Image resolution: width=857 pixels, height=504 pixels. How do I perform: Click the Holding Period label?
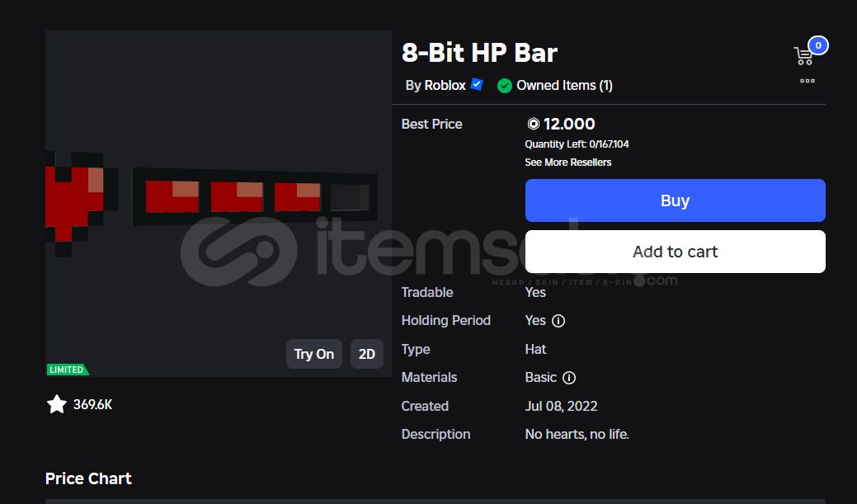click(x=446, y=320)
